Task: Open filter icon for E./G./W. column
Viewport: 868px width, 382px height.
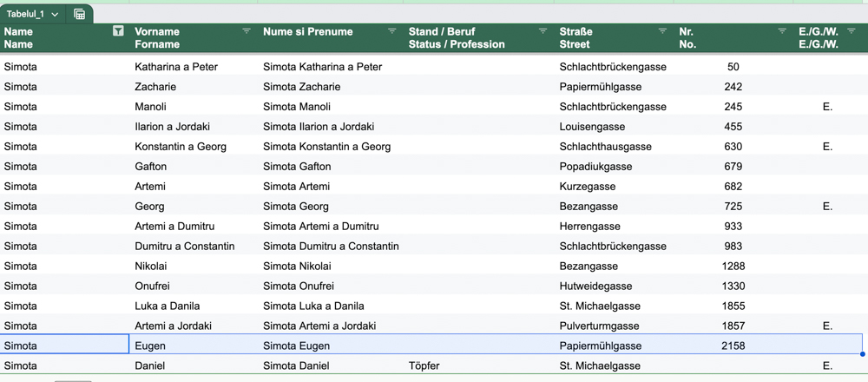Action: click(x=852, y=31)
